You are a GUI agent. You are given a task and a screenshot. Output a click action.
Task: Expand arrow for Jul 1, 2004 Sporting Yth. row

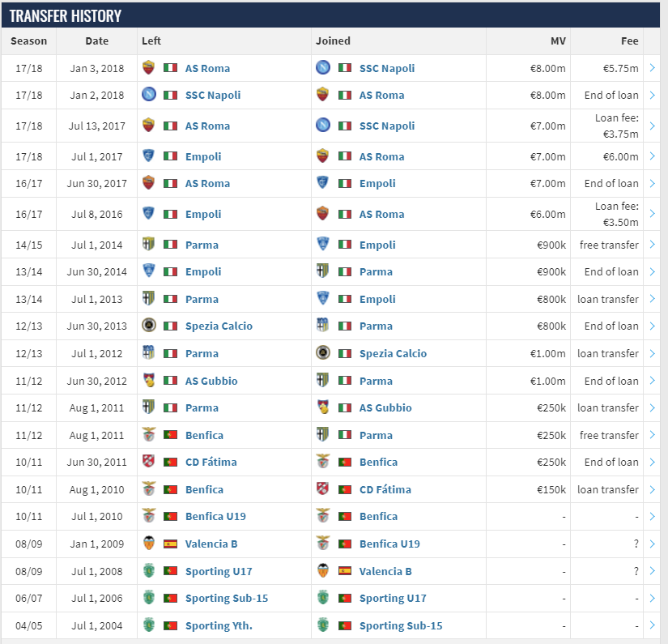click(653, 625)
